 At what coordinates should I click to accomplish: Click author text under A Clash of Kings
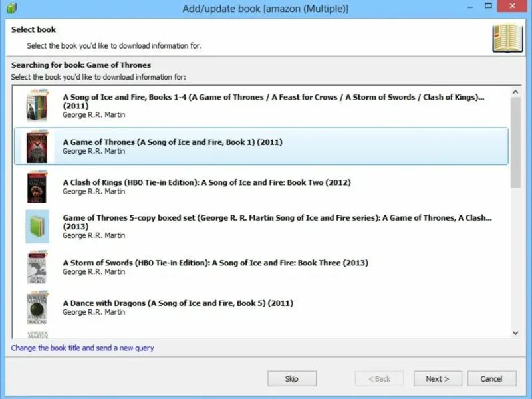(x=94, y=192)
